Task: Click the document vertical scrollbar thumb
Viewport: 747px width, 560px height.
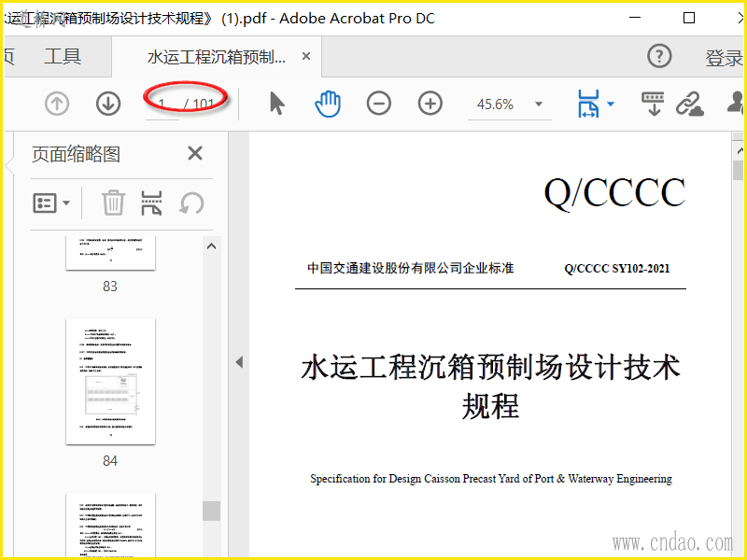Action: coord(738,170)
